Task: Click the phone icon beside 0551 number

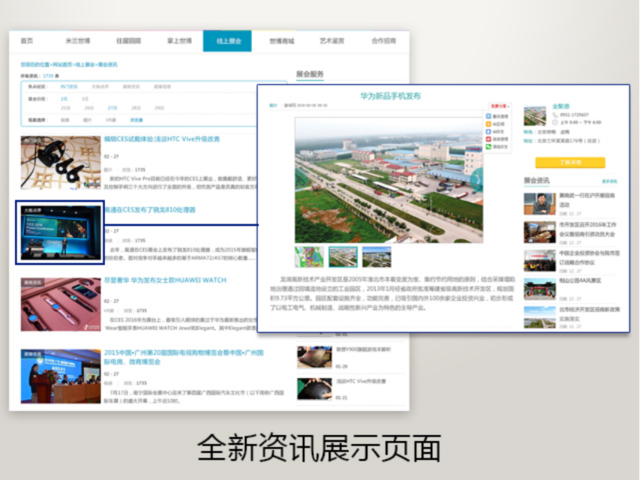Action: point(555,115)
